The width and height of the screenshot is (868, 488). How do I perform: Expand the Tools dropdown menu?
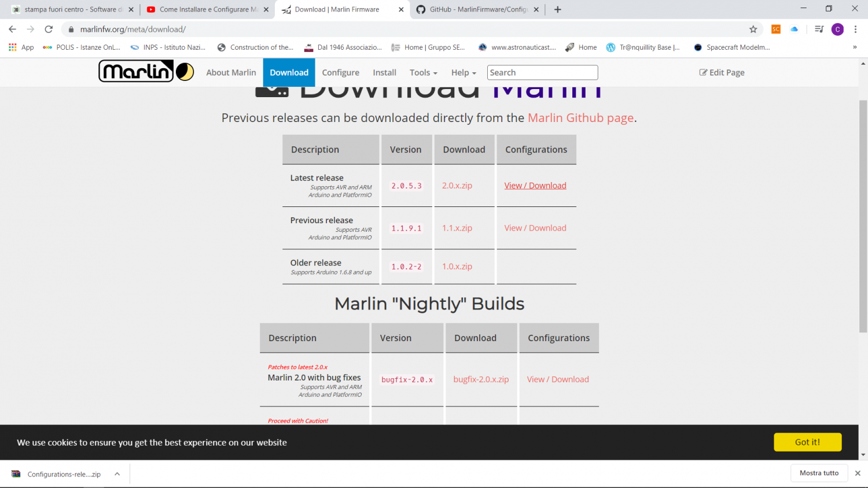pyautogui.click(x=424, y=72)
